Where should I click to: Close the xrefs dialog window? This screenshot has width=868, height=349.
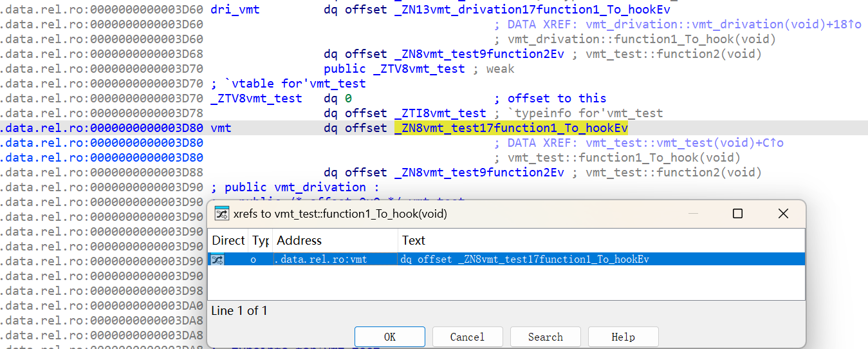[x=783, y=214]
